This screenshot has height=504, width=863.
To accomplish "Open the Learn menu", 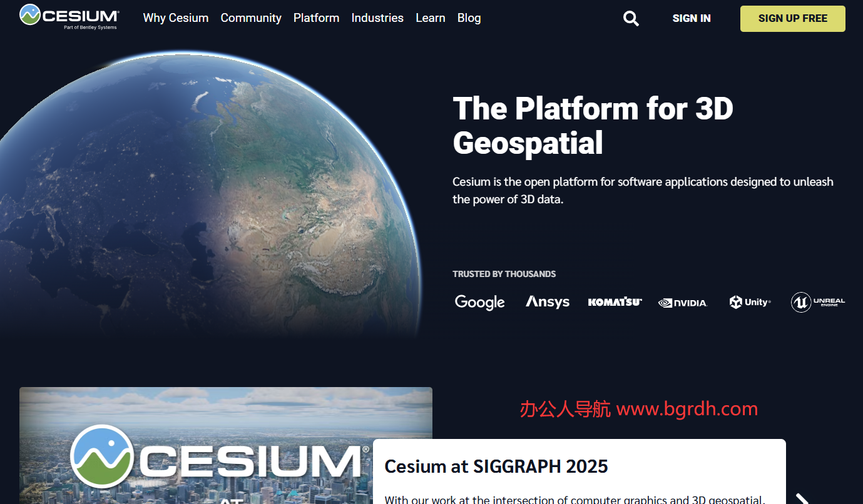I will tap(431, 18).
